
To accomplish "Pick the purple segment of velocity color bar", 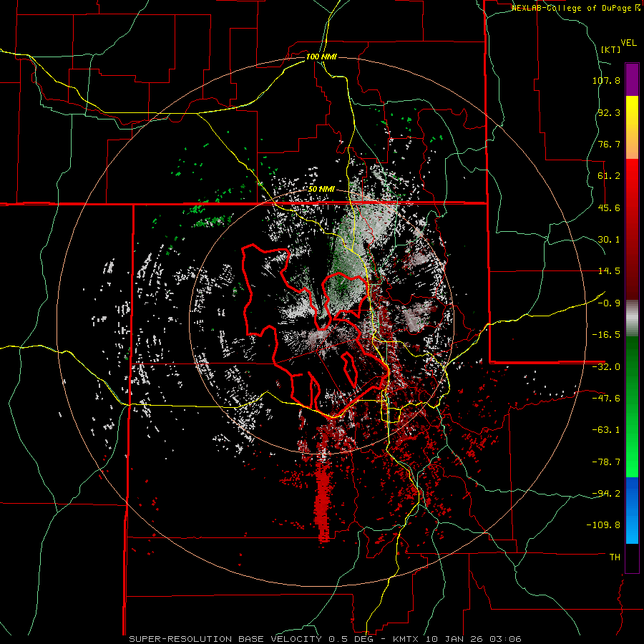I will 632,80.
